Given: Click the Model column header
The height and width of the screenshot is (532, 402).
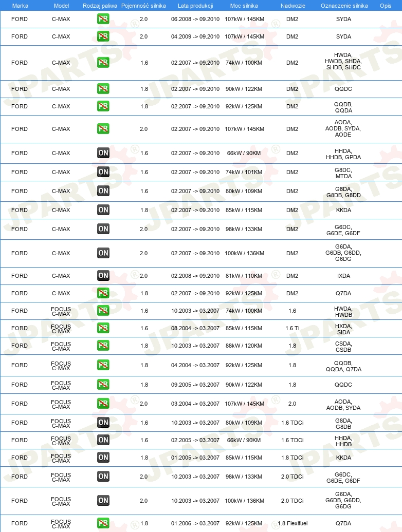Looking at the screenshot, I should click(x=62, y=6).
